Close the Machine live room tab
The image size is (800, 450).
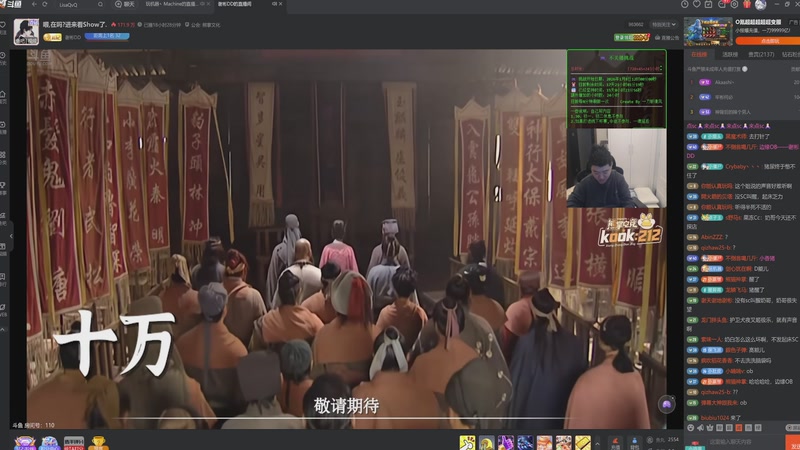[x=208, y=4]
